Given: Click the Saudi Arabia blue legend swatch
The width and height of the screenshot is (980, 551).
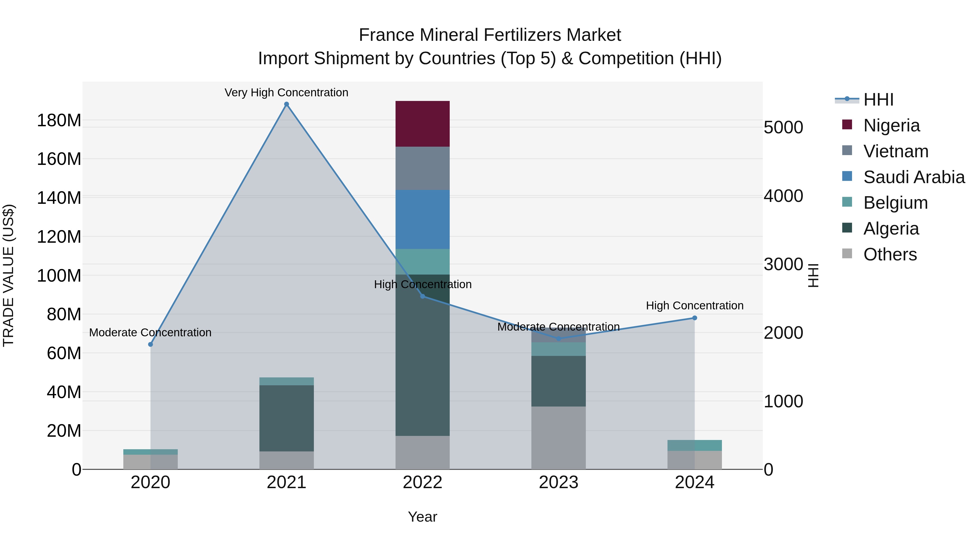Looking at the screenshot, I should click(x=847, y=176).
